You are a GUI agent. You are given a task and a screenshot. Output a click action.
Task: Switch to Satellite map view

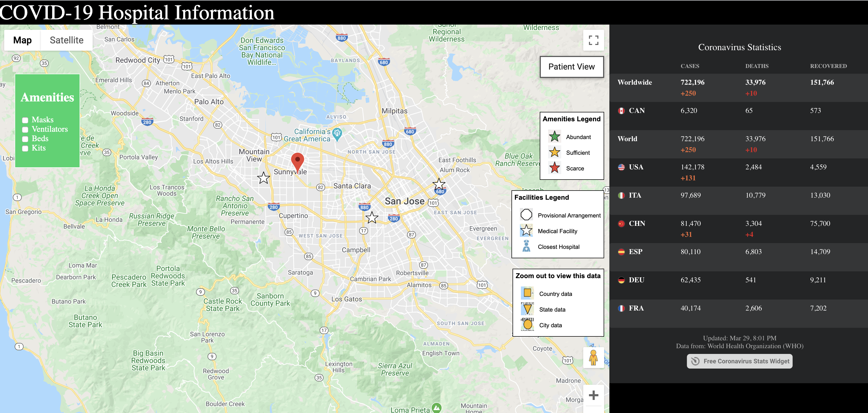(x=66, y=40)
